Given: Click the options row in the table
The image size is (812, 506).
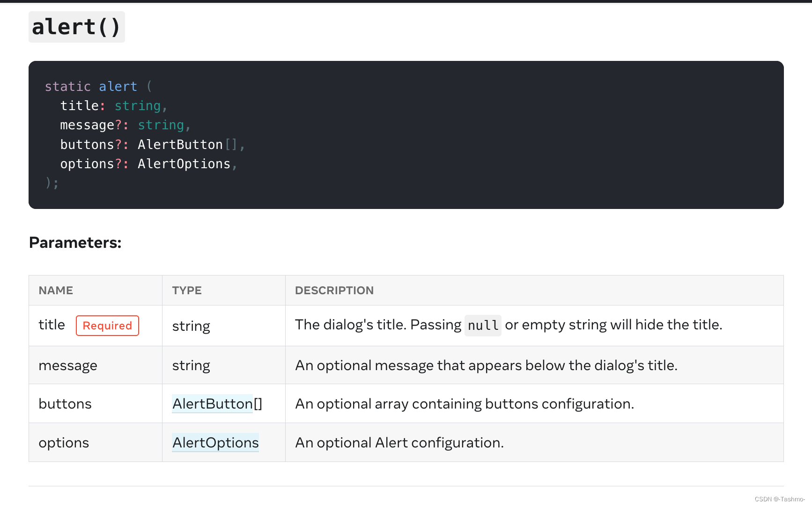Looking at the screenshot, I should click(64, 442).
